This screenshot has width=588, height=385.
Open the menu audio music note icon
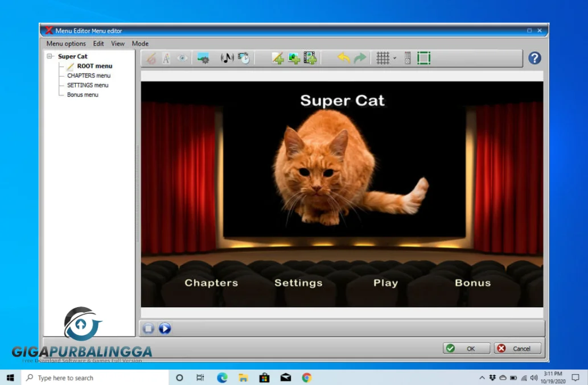227,58
